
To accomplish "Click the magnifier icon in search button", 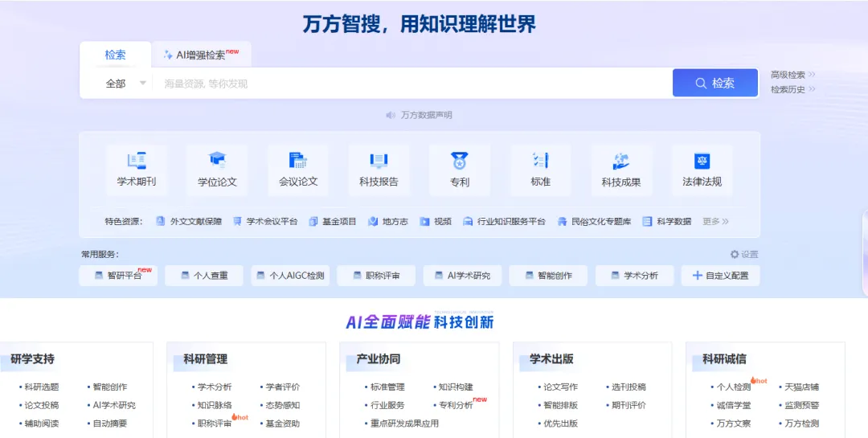I will (x=701, y=83).
